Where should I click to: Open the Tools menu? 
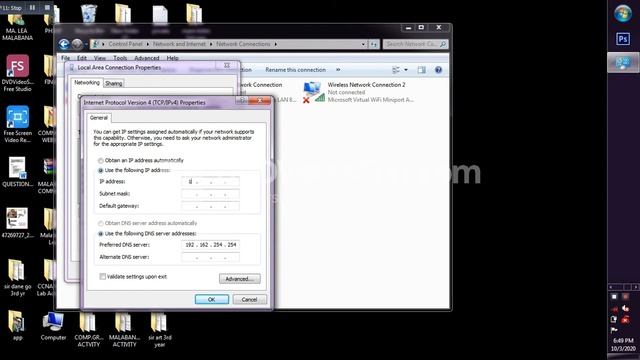[x=120, y=58]
